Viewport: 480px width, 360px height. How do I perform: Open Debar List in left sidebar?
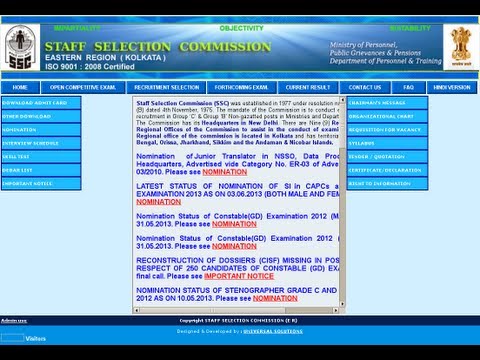pyautogui.click(x=41, y=170)
